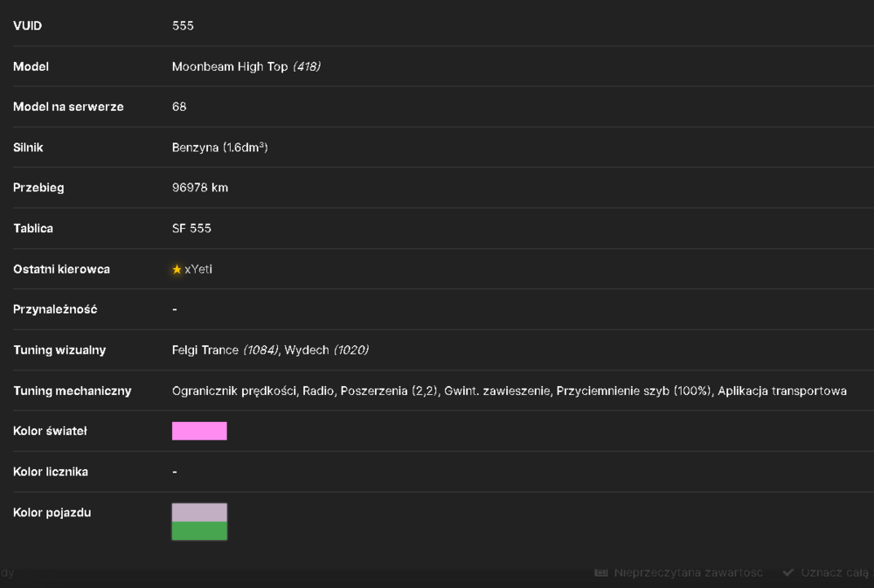The height and width of the screenshot is (588, 874).
Task: Click the model ID (418)
Action: tap(307, 66)
